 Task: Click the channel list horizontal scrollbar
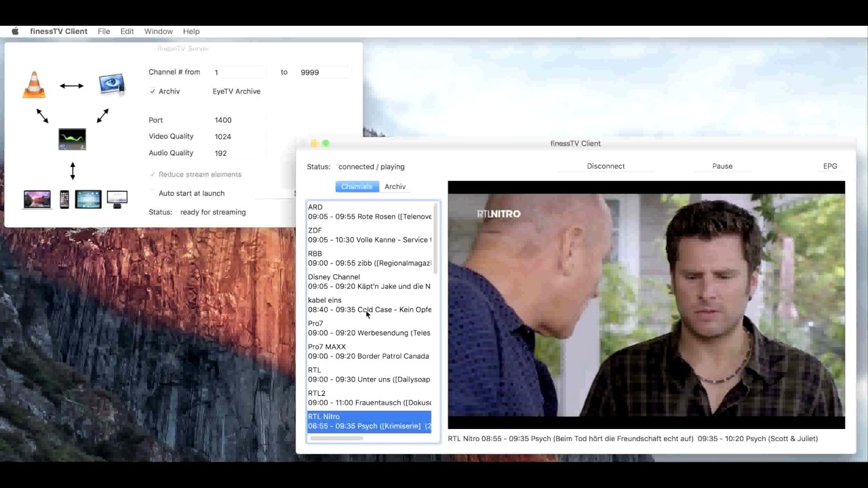(337, 439)
